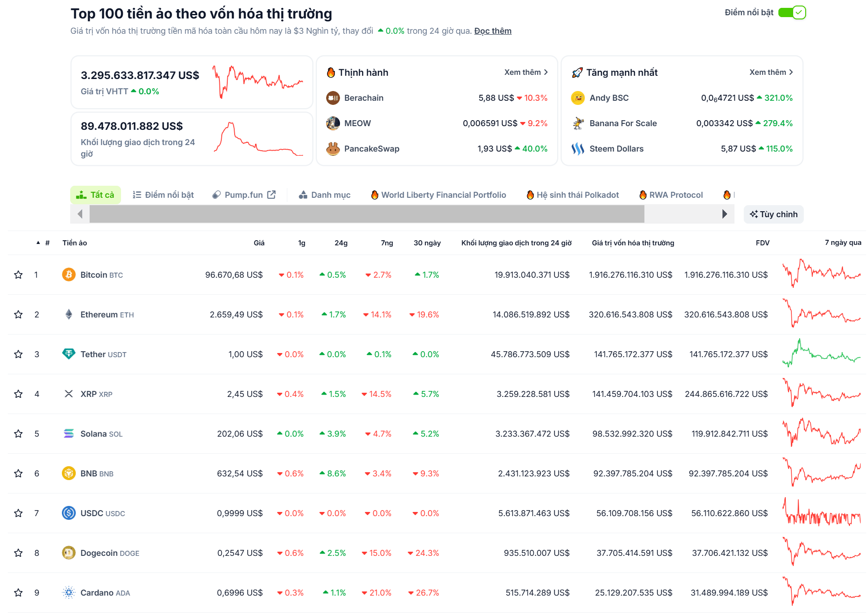
Task: Click the Bitcoin coin logo
Action: [x=69, y=274]
